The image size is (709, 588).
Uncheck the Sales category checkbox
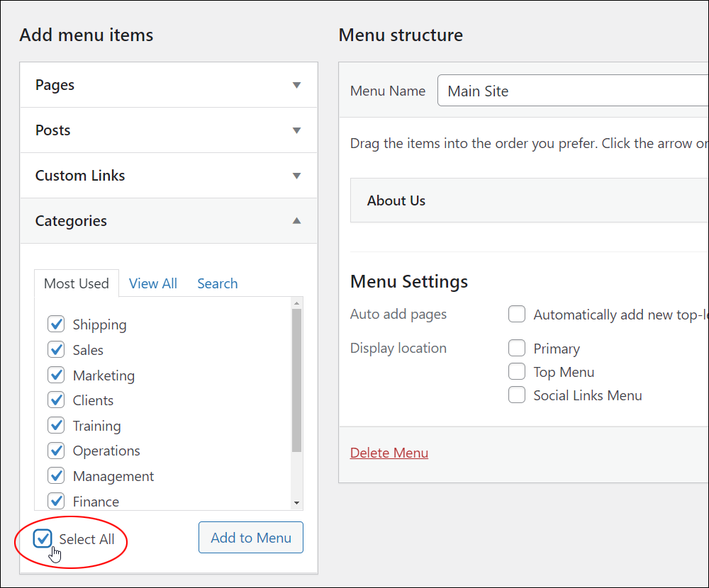(x=56, y=349)
